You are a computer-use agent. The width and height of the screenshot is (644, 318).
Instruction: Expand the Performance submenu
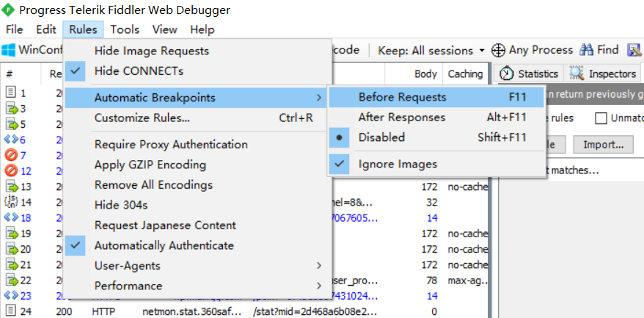point(198,286)
